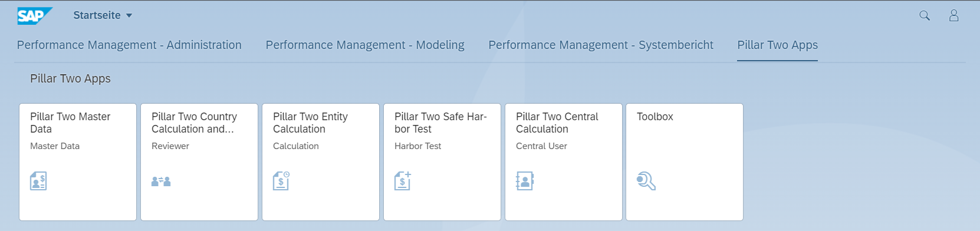Launch the Pillar Two Entity Calculation tile

coord(321,162)
